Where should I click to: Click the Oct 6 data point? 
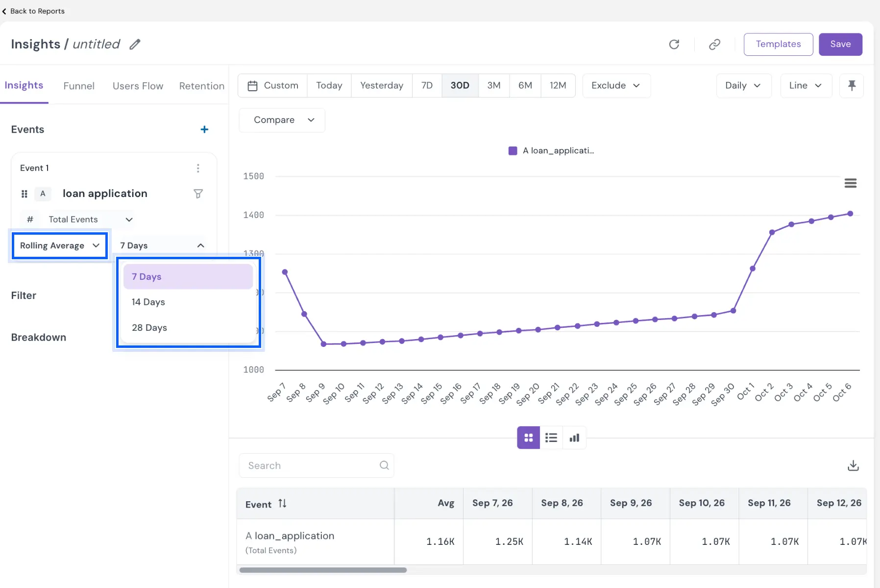click(850, 214)
